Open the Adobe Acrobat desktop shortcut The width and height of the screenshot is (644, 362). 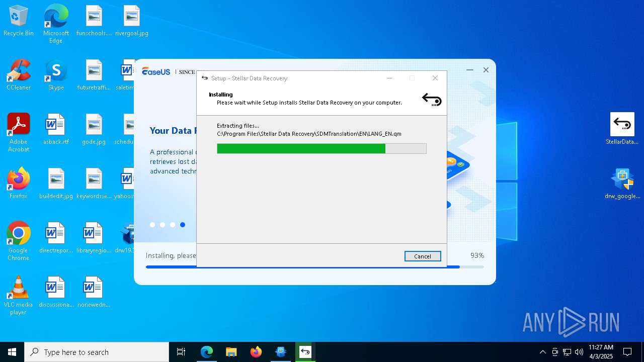(19, 133)
